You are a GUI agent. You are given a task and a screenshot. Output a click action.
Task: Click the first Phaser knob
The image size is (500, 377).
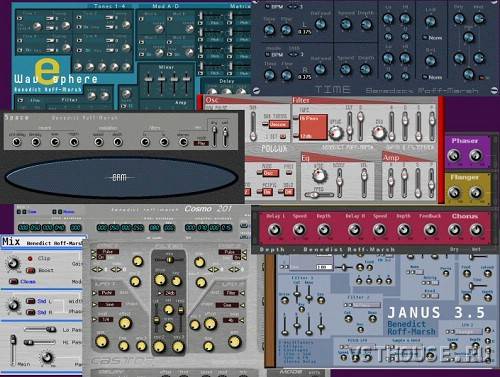(x=454, y=155)
